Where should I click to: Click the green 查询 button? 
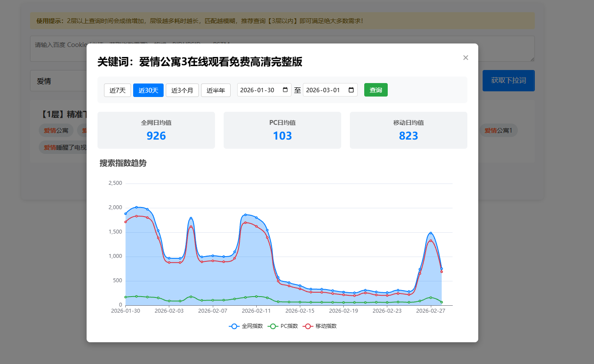376,90
